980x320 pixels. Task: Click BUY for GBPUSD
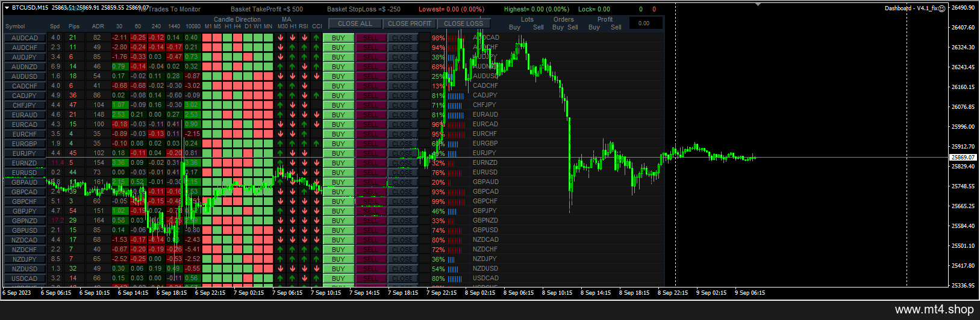[339, 230]
